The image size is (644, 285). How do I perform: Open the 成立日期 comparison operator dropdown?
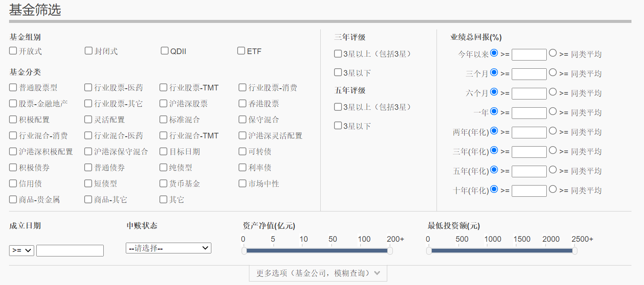[x=22, y=250]
